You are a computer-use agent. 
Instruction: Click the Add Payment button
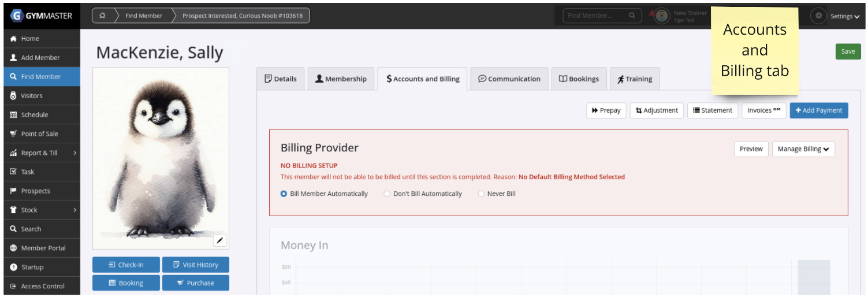(818, 110)
